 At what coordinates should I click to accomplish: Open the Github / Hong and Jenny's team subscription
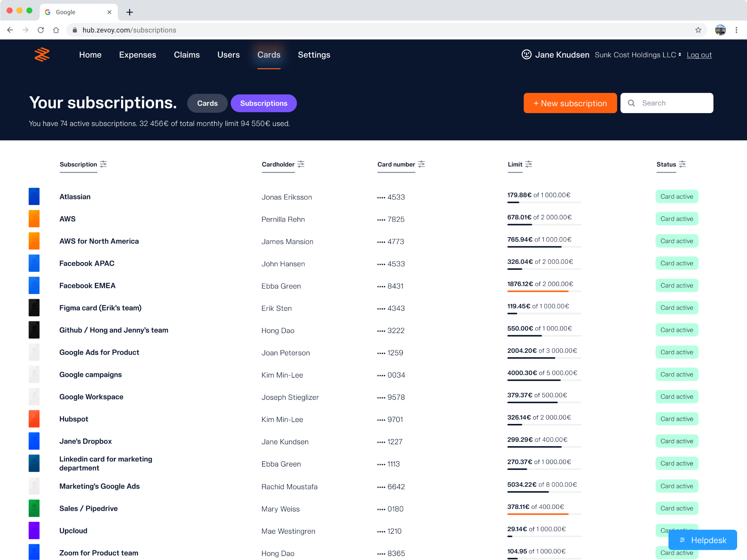pyautogui.click(x=114, y=330)
